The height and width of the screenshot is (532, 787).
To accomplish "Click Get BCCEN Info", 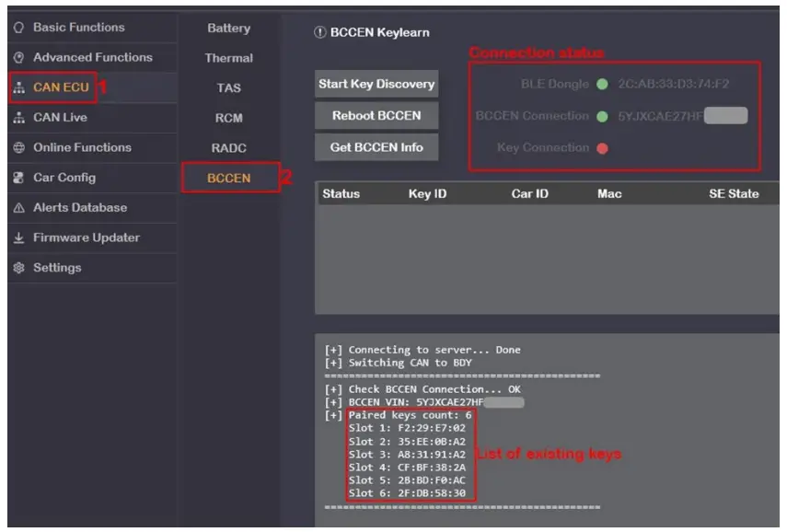I will (x=376, y=146).
